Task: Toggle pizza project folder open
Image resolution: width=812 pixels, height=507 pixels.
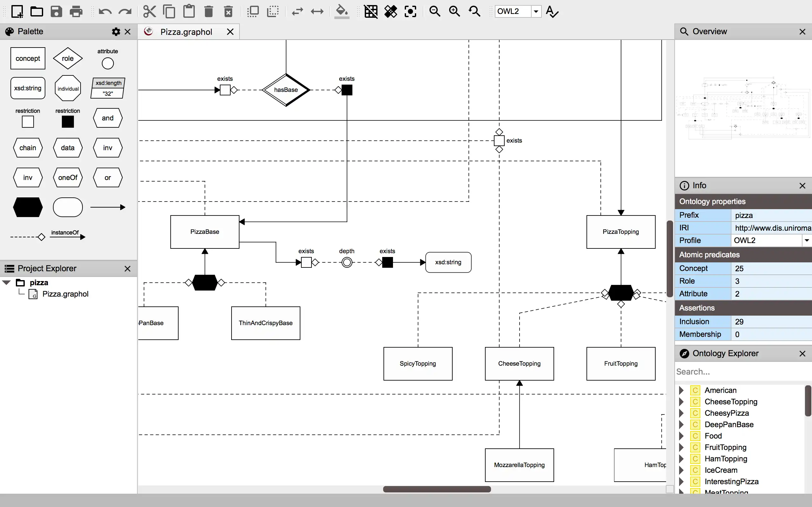Action: [x=6, y=282]
